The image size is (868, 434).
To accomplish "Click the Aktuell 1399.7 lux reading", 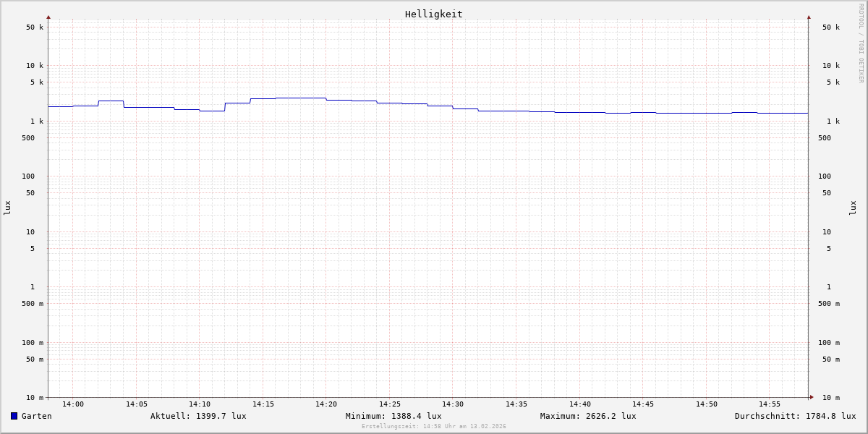I will coord(198,416).
